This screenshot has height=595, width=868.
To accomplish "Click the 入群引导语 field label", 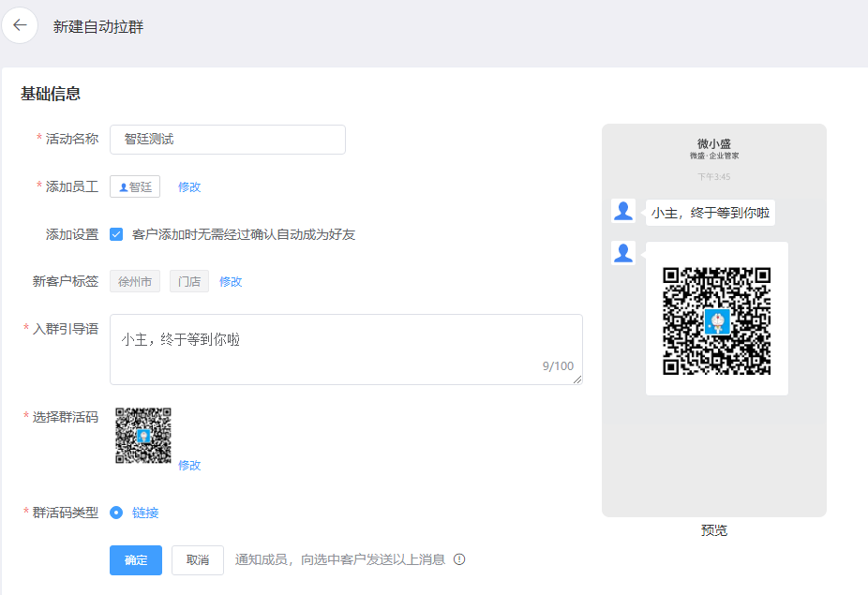I will [66, 329].
